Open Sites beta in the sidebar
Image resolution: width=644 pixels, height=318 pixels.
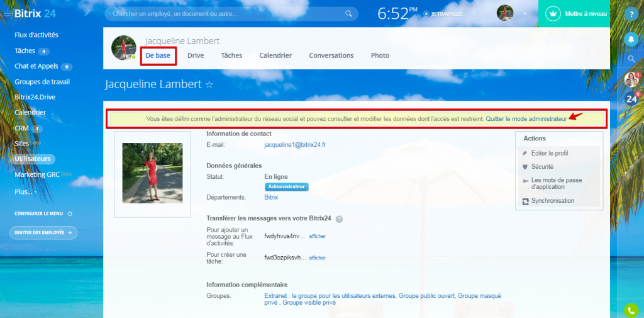coord(27,143)
